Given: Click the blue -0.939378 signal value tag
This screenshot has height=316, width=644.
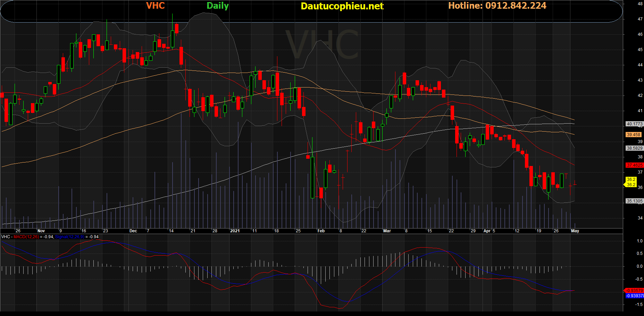Looking at the screenshot, I should (x=635, y=296).
